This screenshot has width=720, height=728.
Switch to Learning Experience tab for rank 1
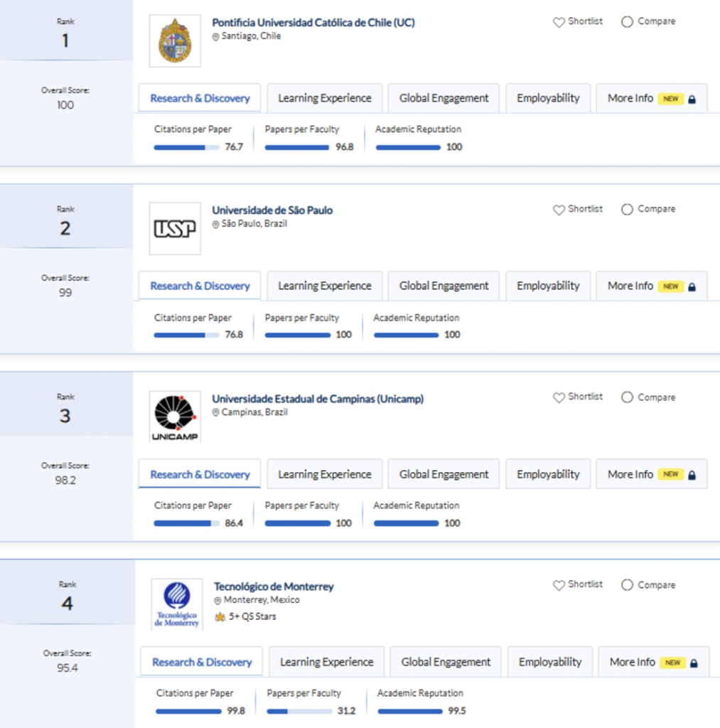point(324,99)
